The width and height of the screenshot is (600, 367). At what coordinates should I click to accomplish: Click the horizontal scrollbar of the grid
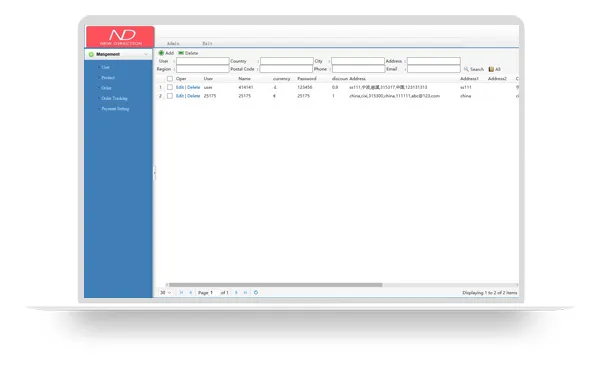[x=276, y=285]
